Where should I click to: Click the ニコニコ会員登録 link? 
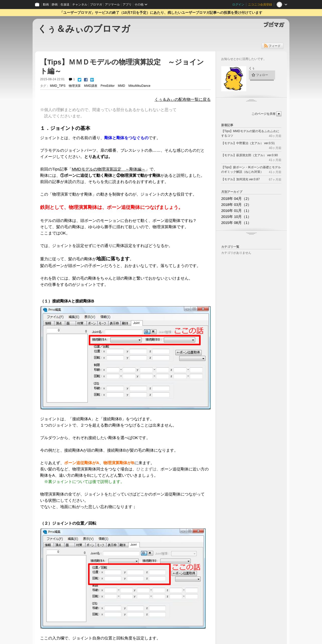tap(260, 5)
